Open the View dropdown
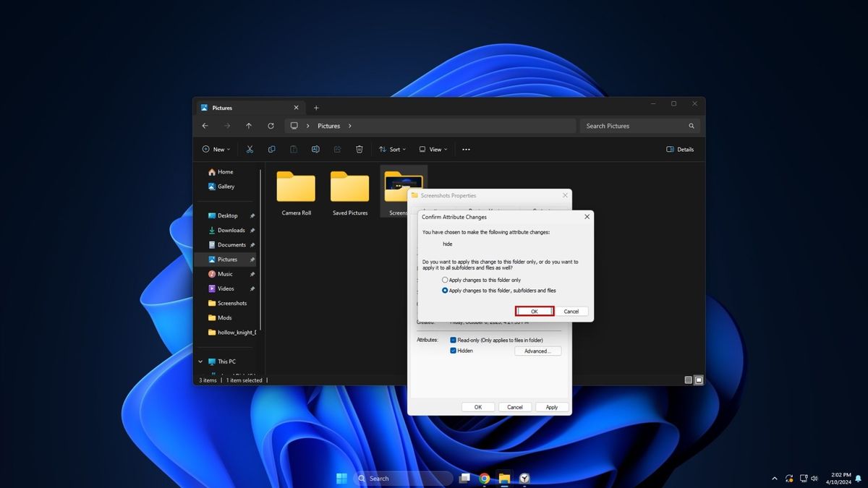Image resolution: width=868 pixels, height=488 pixels. click(433, 149)
